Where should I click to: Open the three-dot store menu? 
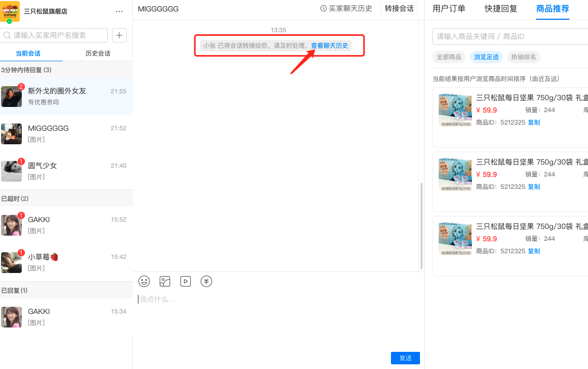pos(119,11)
